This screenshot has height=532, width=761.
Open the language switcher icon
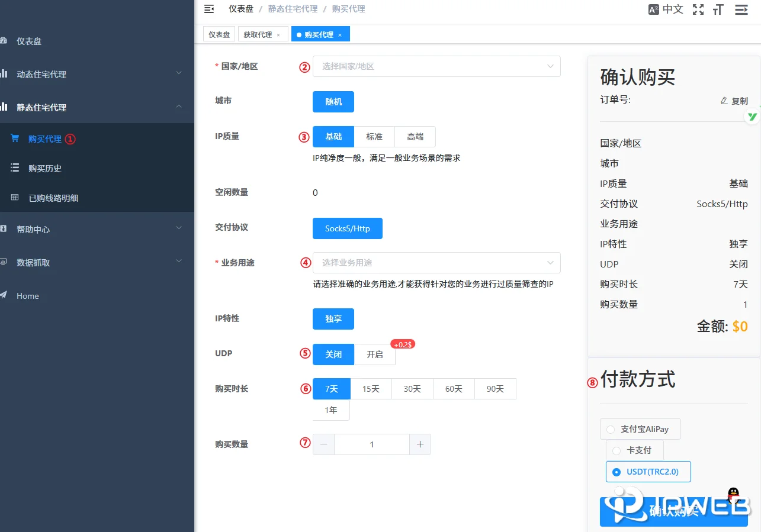click(654, 9)
